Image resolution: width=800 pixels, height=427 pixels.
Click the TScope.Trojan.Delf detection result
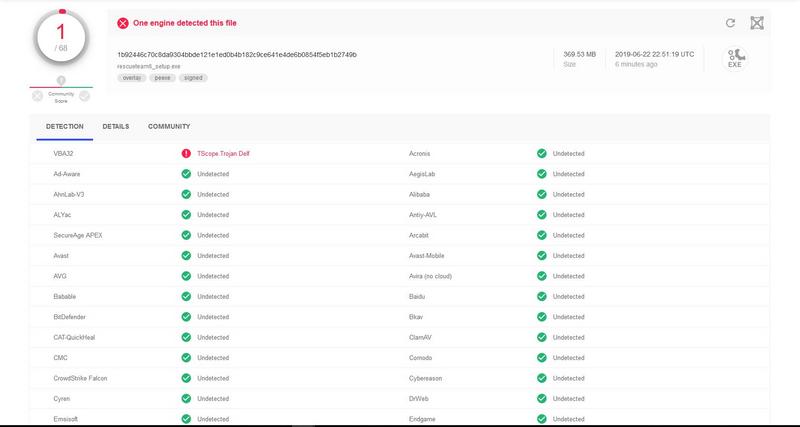(223, 154)
